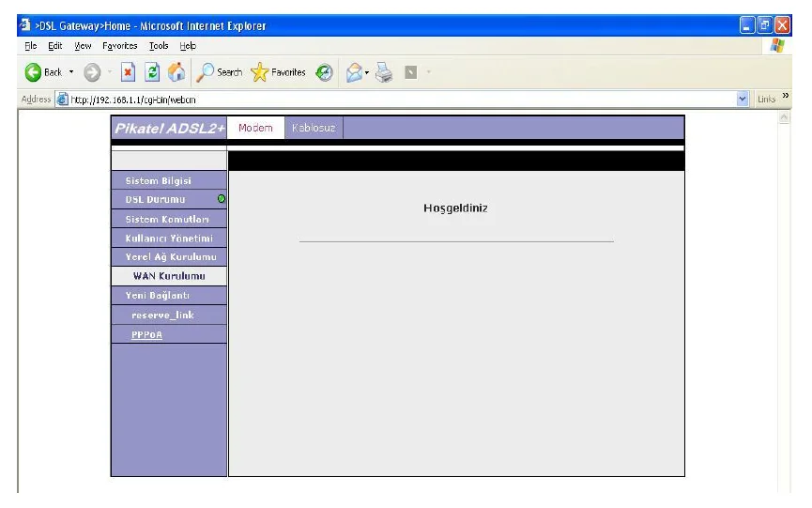The image size is (812, 508).
Task: Select DSL Durumu in the sidebar
Action: click(155, 199)
